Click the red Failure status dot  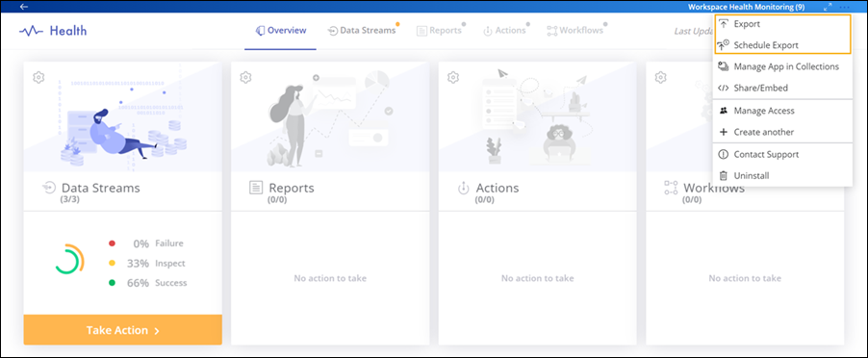112,243
